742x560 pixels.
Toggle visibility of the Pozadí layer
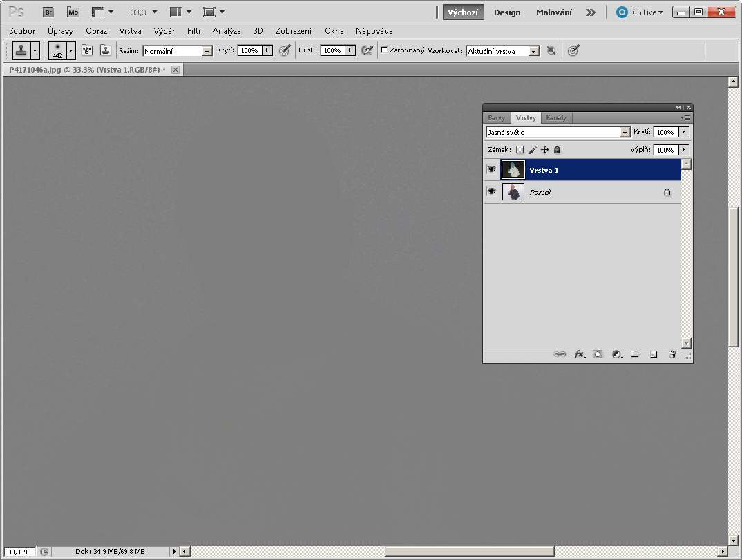[x=491, y=191]
